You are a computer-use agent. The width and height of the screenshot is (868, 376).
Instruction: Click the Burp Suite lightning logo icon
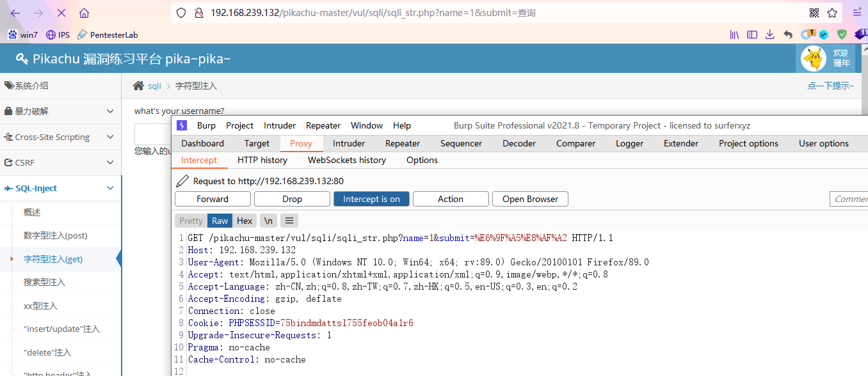click(x=182, y=125)
